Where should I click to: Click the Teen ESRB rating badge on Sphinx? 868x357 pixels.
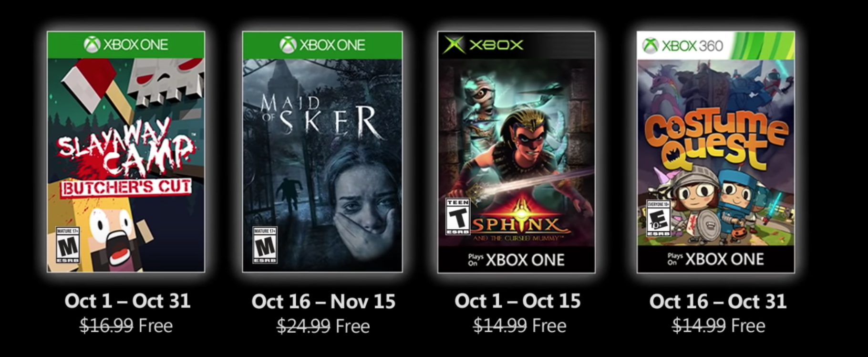pyautogui.click(x=458, y=217)
